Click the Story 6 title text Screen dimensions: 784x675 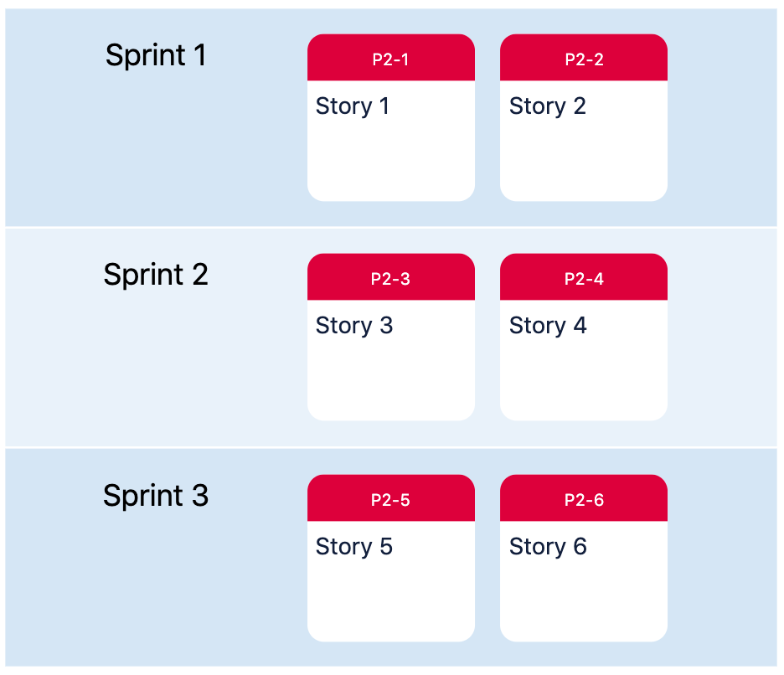tap(548, 547)
